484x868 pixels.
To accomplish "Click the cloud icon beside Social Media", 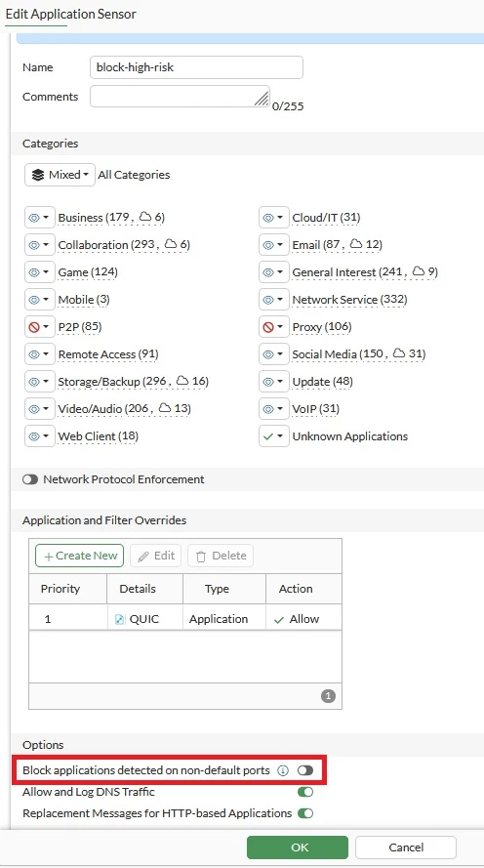I will point(399,353).
